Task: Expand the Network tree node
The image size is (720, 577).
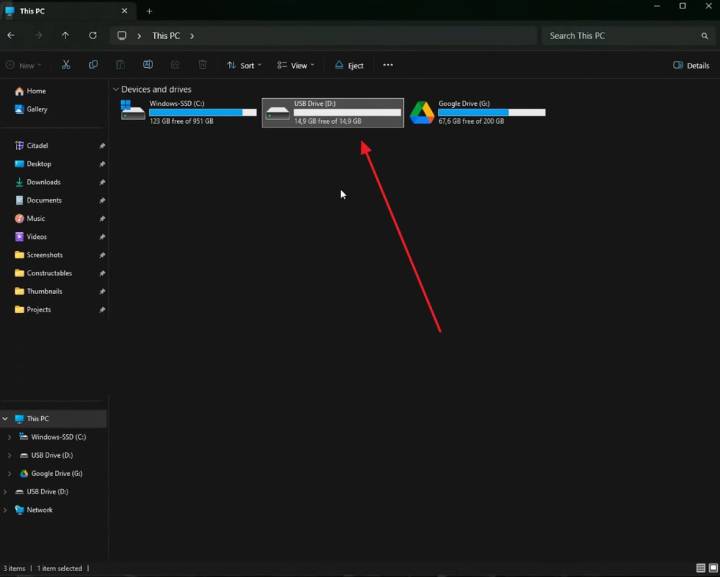Action: tap(5, 510)
